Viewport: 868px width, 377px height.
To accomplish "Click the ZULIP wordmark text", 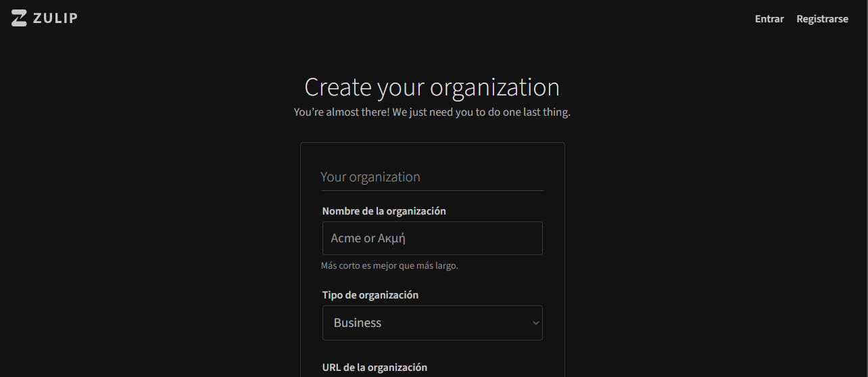I will coord(55,18).
